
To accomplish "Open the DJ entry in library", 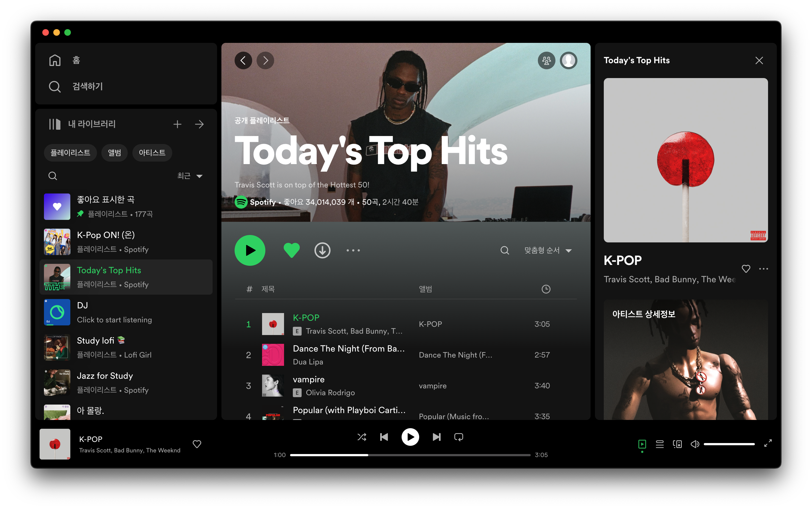I will click(126, 312).
